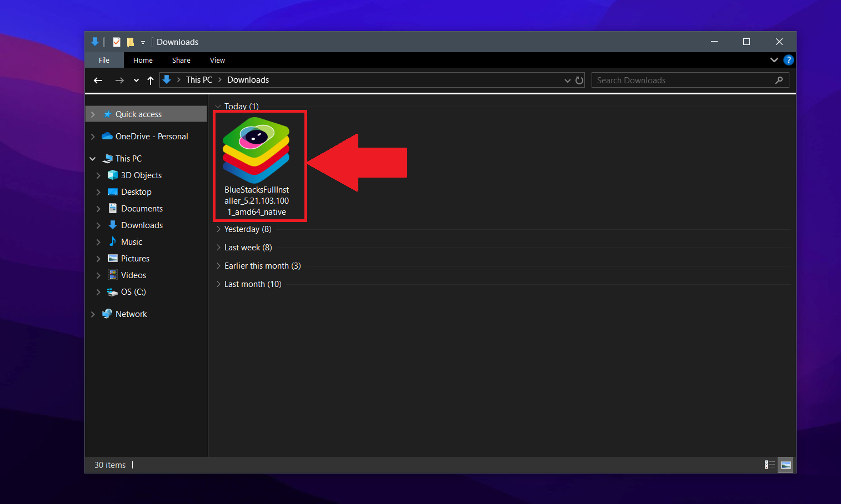Image resolution: width=841 pixels, height=504 pixels.
Task: Switch to large thumbnails view
Action: (x=786, y=465)
